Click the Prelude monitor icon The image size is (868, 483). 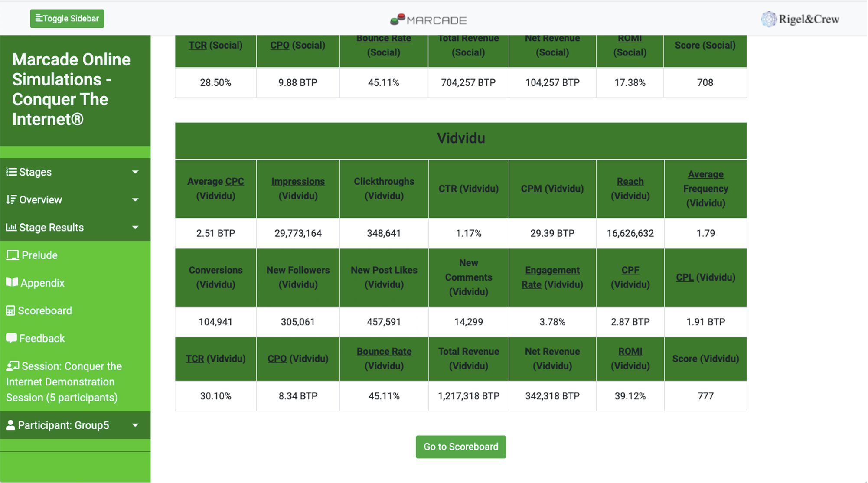coord(13,255)
